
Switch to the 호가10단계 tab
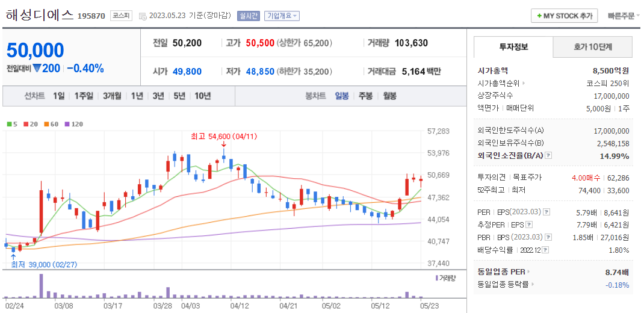point(593,47)
